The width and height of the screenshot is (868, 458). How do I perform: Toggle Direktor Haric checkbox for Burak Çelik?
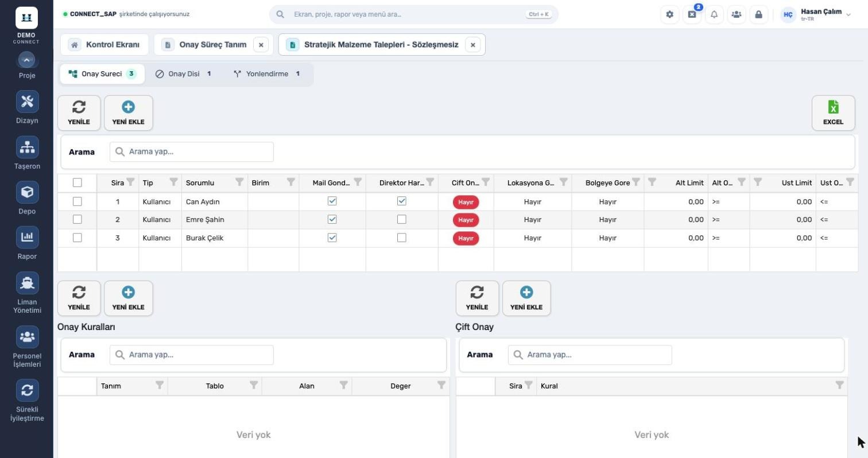tap(402, 238)
